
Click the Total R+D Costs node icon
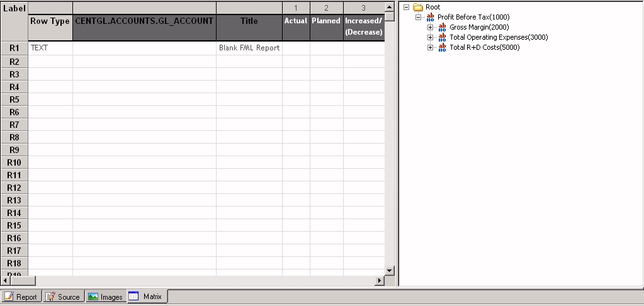[x=442, y=47]
